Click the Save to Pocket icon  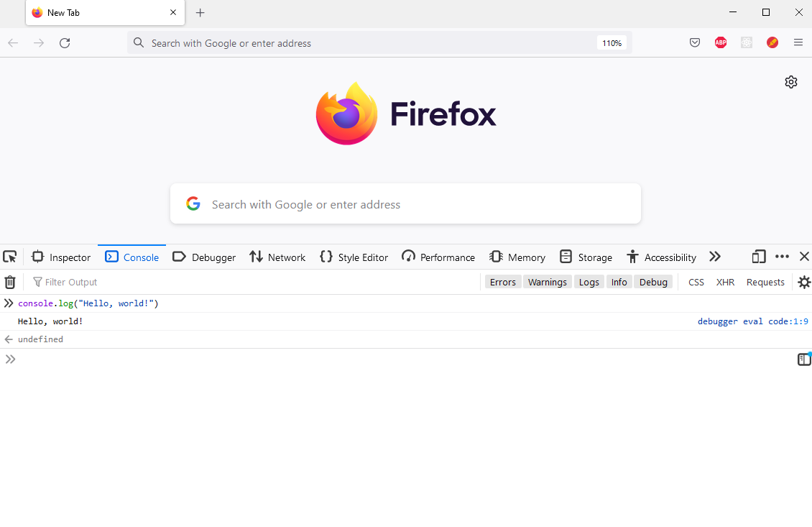pyautogui.click(x=695, y=42)
